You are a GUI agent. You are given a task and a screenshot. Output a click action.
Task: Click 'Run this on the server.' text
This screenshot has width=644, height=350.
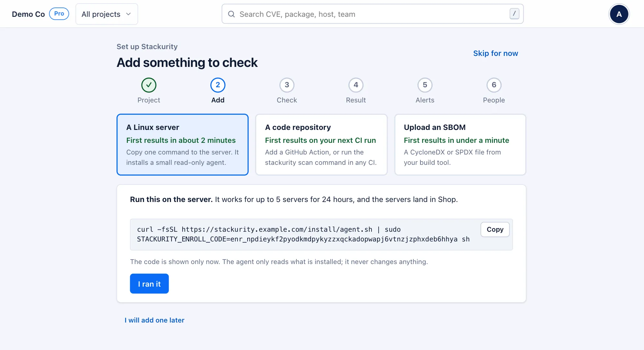[x=171, y=199]
